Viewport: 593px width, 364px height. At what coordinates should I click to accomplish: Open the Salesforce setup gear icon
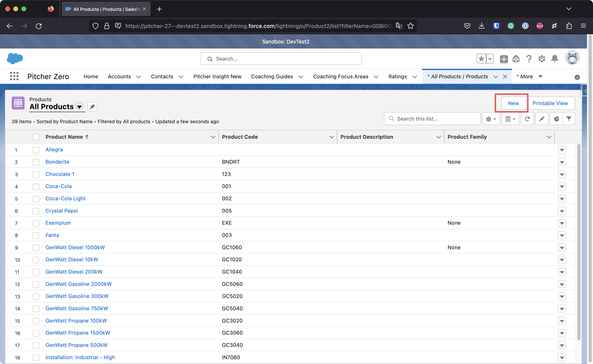pyautogui.click(x=542, y=59)
